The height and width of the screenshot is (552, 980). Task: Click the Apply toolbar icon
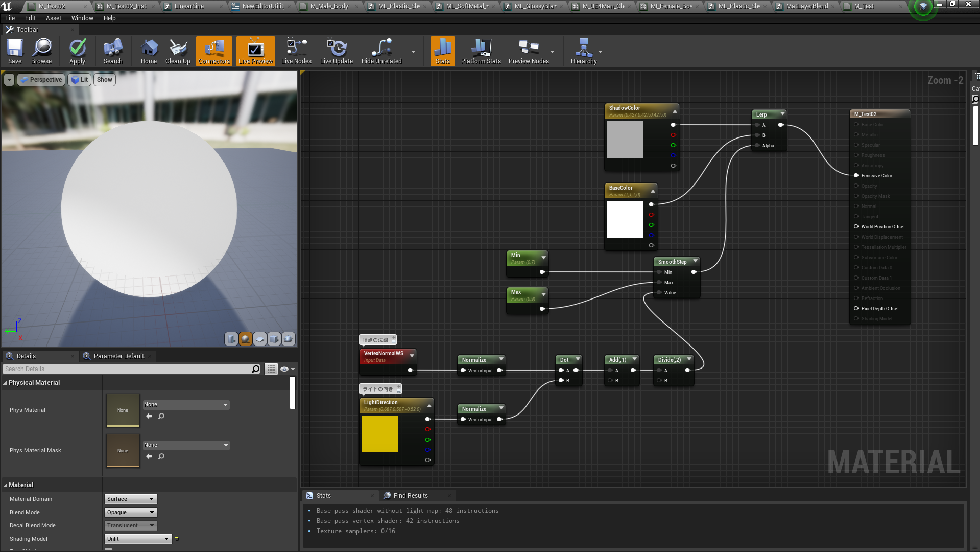(x=78, y=51)
